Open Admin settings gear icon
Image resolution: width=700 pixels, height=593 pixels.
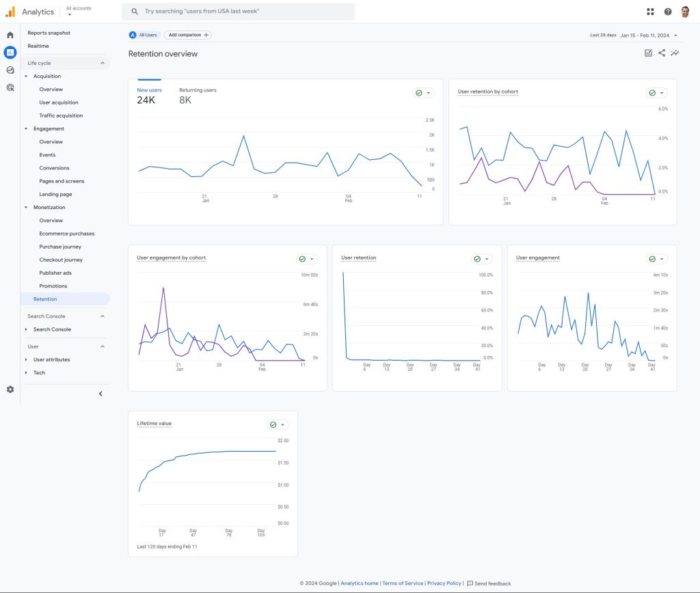tap(10, 389)
